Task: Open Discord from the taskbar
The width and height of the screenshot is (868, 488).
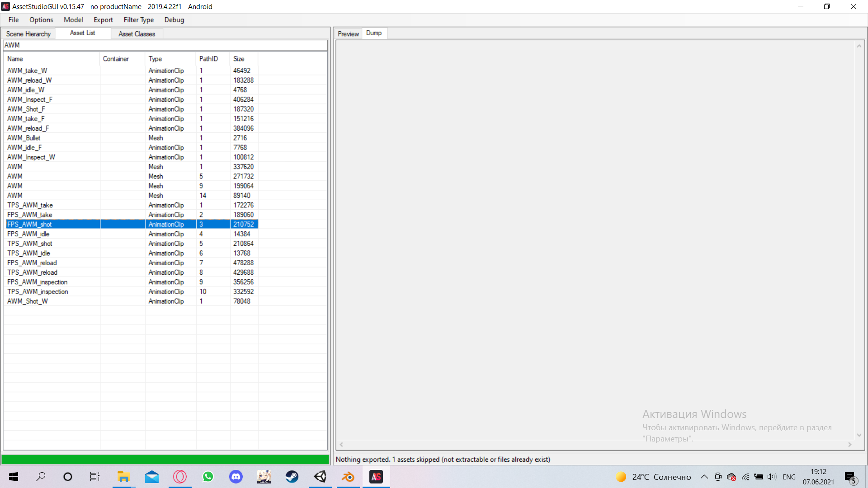Action: click(x=236, y=477)
